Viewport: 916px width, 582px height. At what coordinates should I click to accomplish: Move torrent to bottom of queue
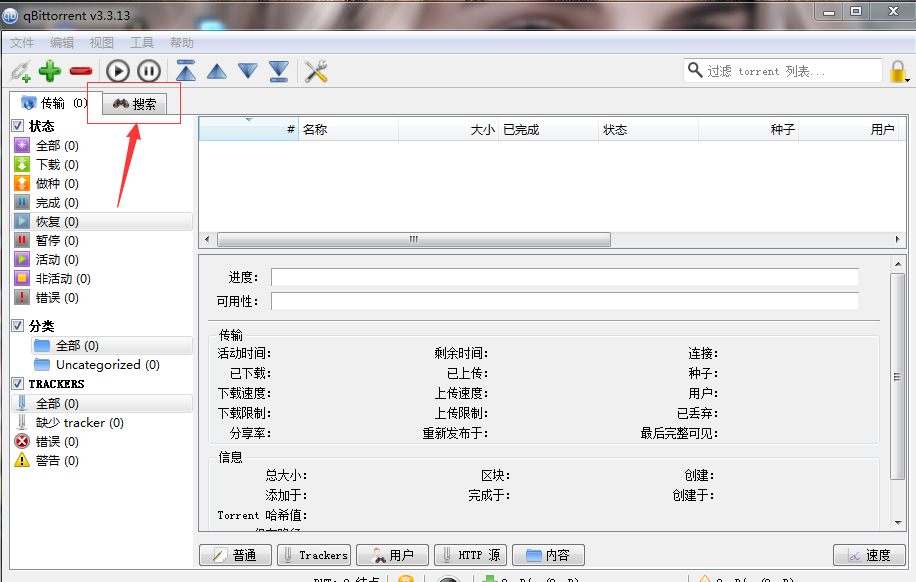tap(279, 71)
